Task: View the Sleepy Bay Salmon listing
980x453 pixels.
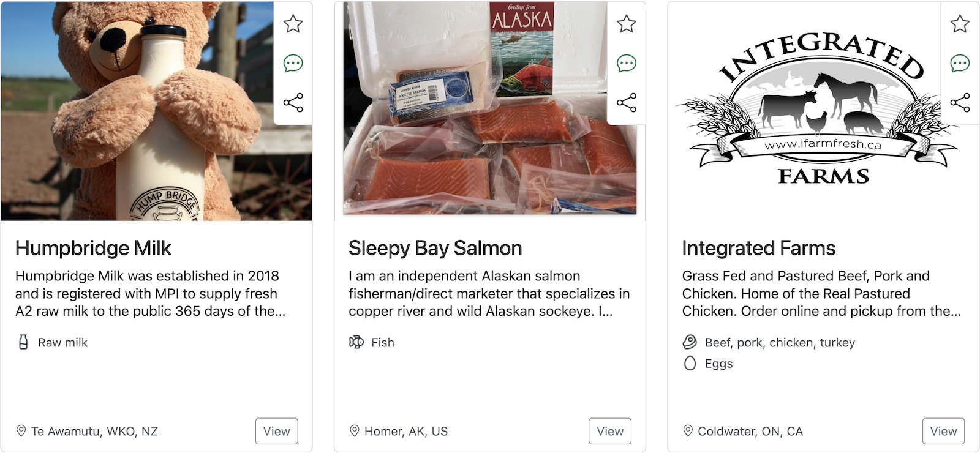Action: (609, 431)
